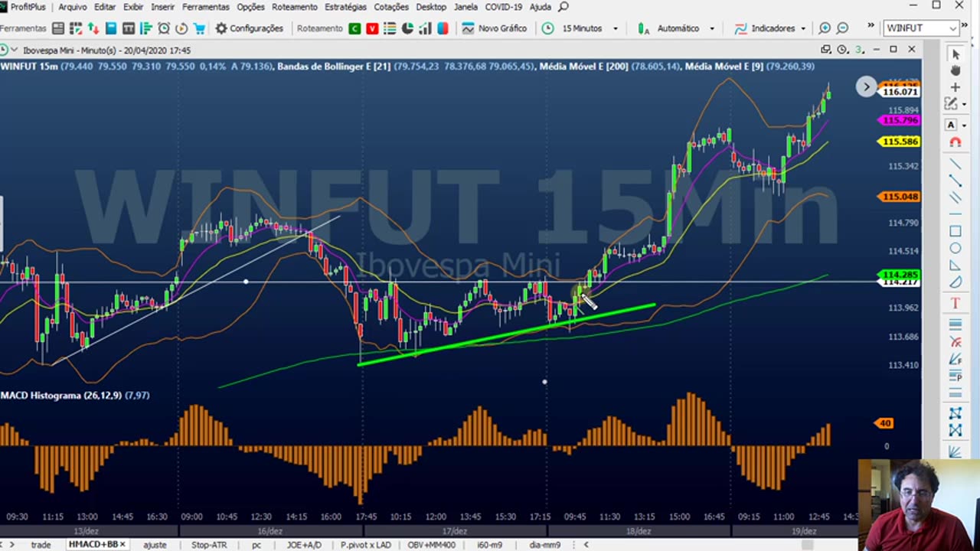The image size is (980, 551).
Task: Select the triangle drawing tool
Action: (x=955, y=266)
